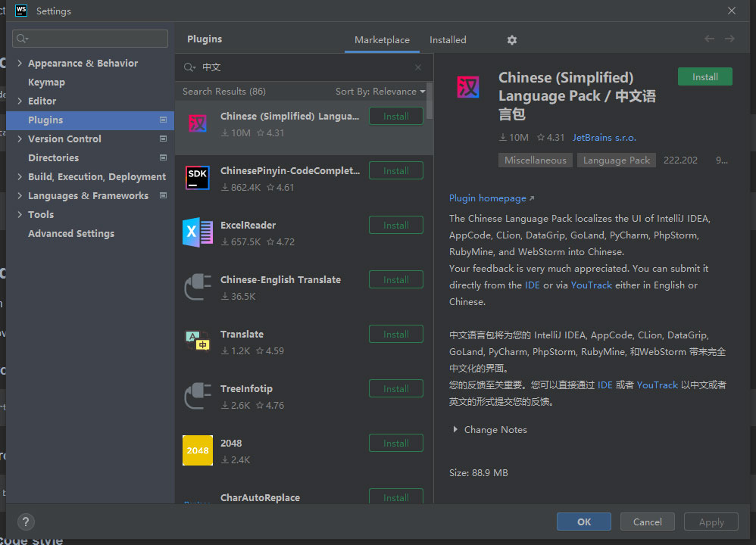Open the plugins settings gear menu
The width and height of the screenshot is (756, 545).
point(511,40)
